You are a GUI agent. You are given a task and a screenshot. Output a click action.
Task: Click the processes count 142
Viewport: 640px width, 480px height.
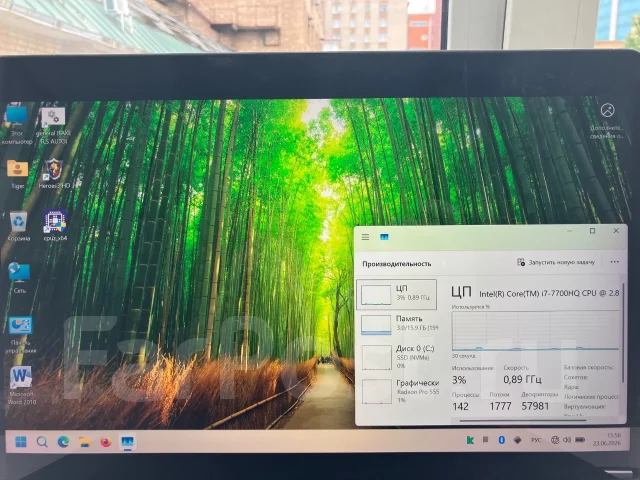[460, 406]
